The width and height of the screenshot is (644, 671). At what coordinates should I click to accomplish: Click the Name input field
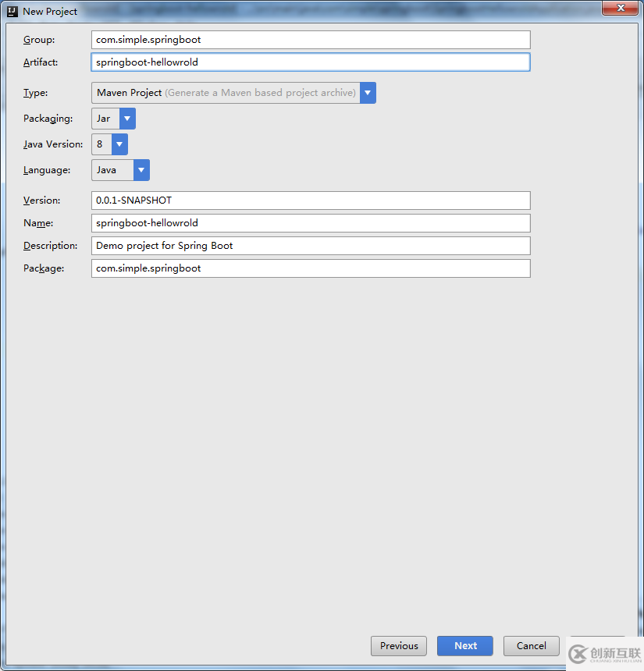click(x=311, y=223)
